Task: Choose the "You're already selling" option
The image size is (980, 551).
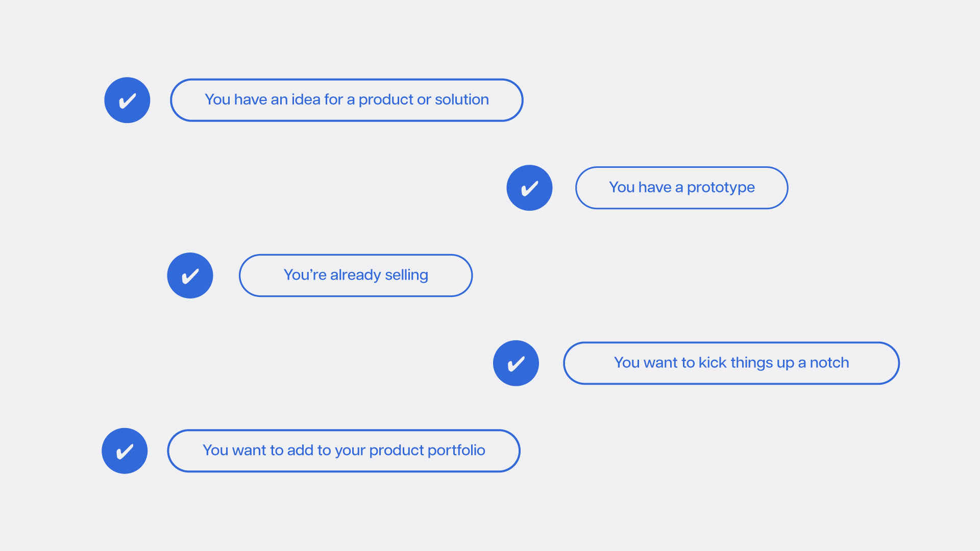Action: pos(356,275)
